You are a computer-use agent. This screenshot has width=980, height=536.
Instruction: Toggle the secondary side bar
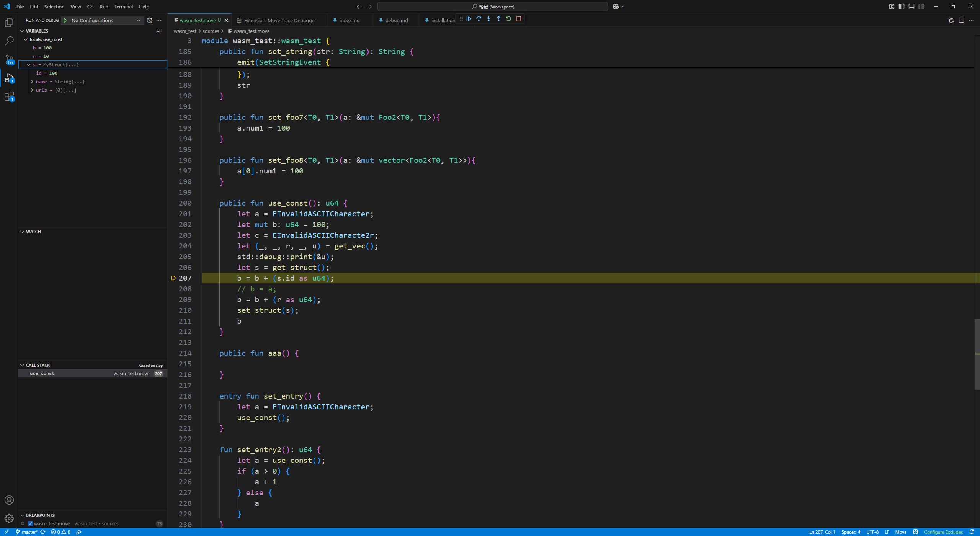point(921,7)
